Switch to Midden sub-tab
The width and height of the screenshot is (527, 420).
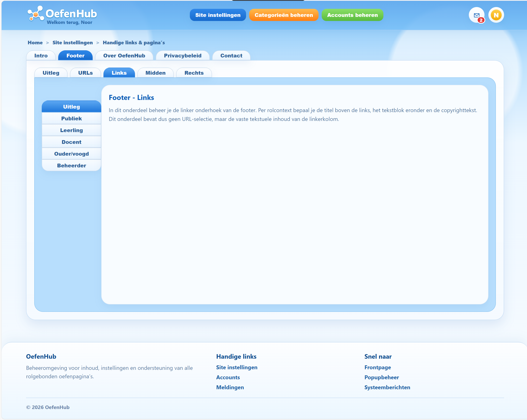click(156, 73)
